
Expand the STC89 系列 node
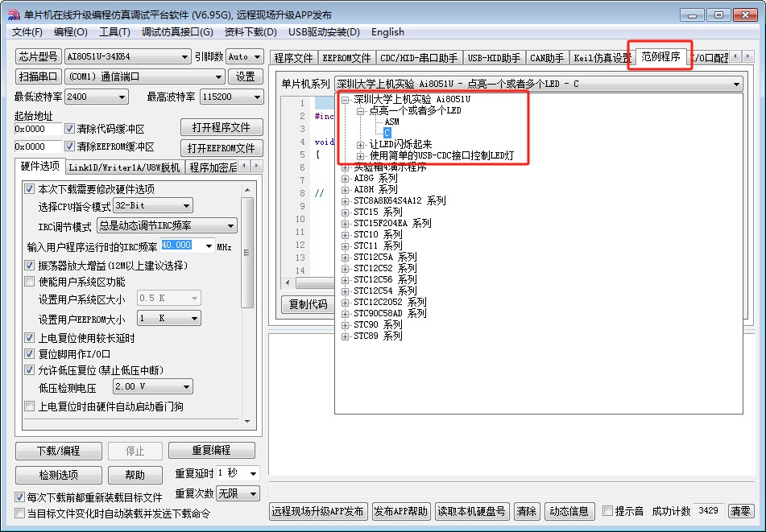(x=345, y=336)
